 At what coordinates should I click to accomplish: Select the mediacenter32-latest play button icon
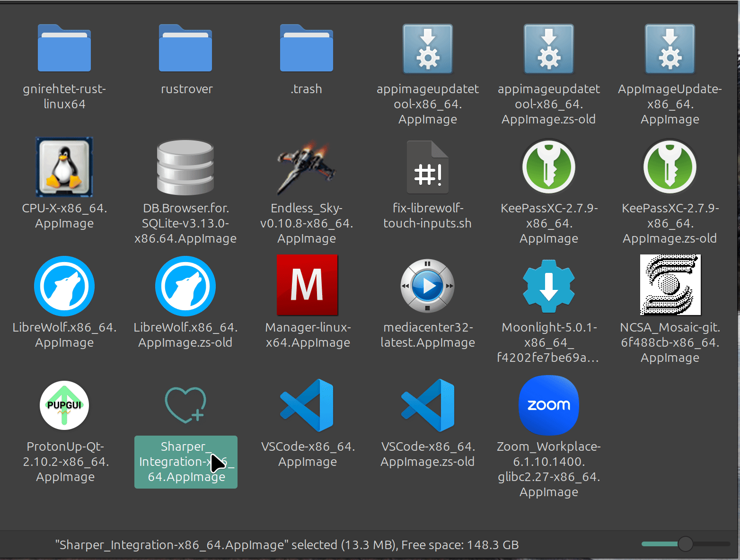pyautogui.click(x=428, y=286)
